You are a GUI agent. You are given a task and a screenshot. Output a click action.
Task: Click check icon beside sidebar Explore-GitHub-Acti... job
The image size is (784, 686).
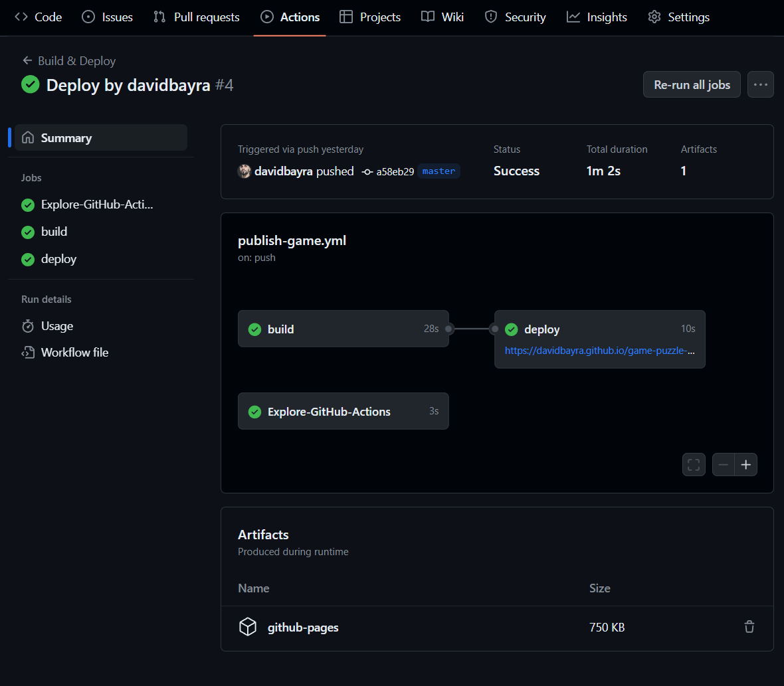[x=28, y=205]
